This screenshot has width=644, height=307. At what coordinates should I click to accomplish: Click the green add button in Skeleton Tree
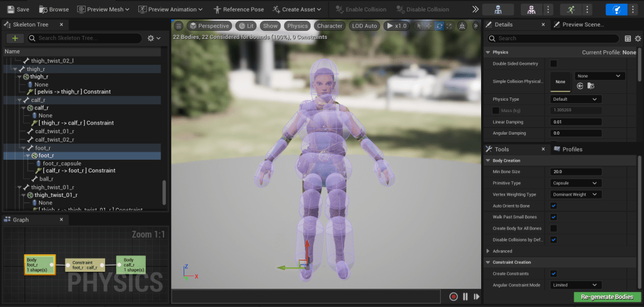[14, 38]
